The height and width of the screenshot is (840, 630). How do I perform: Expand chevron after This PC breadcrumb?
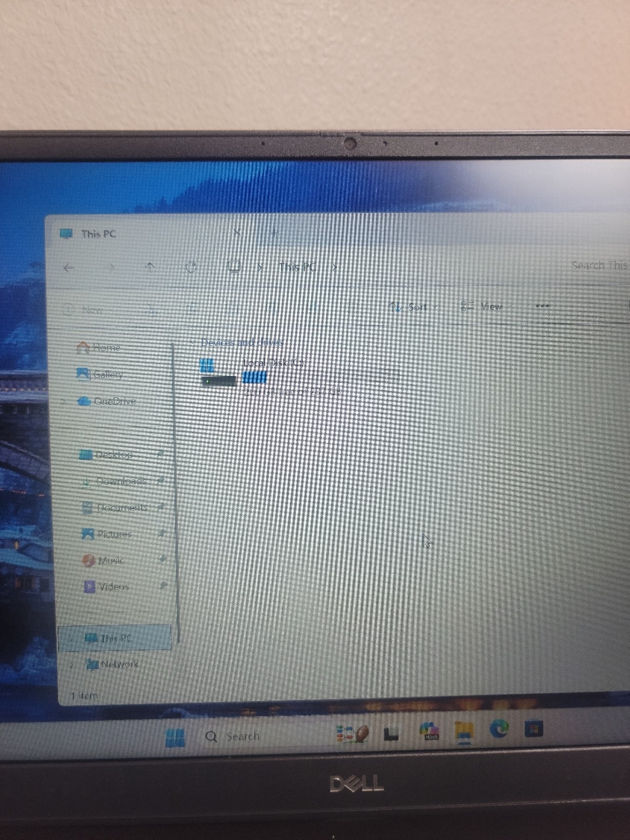(334, 267)
